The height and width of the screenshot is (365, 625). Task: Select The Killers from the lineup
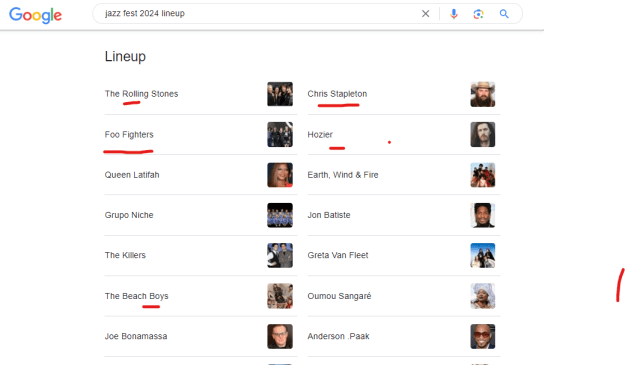coord(200,255)
